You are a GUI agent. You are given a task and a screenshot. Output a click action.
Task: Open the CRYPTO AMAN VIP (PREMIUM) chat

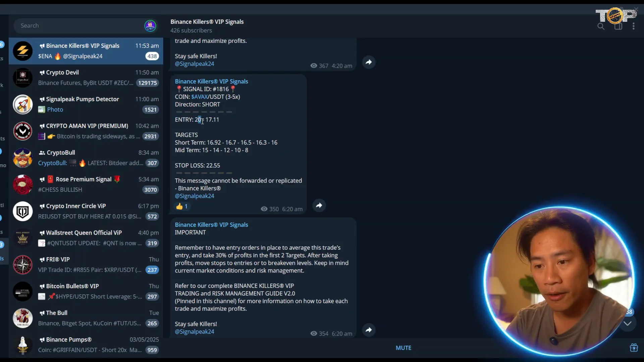tap(86, 131)
